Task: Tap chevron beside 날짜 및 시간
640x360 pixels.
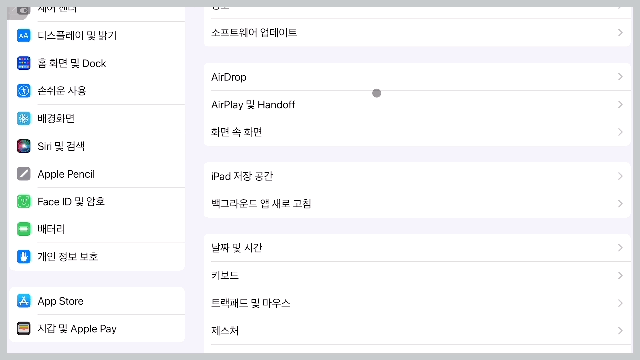Action: click(x=620, y=248)
